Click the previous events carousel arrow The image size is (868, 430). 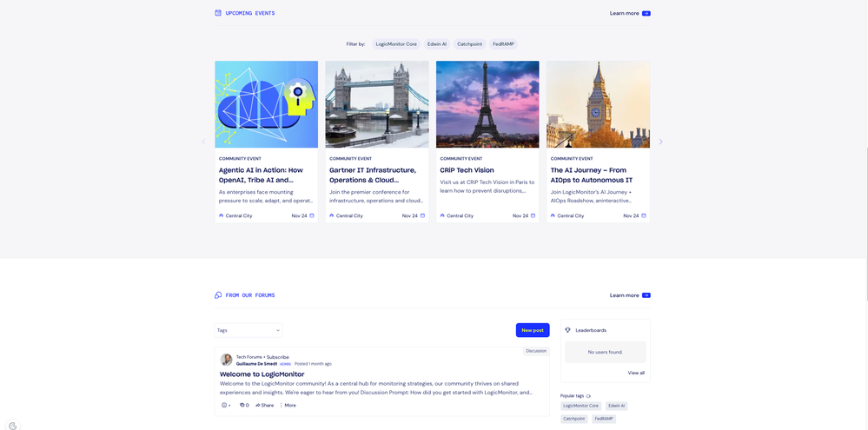(x=204, y=142)
